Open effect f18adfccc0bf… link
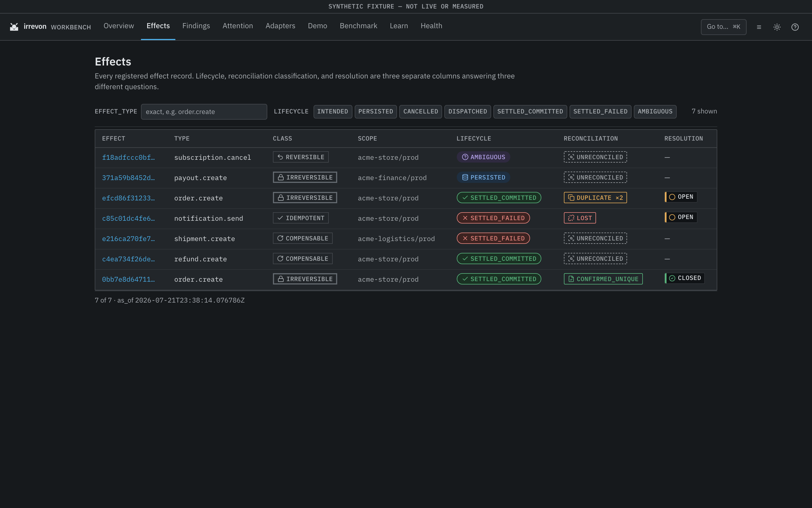812x508 pixels. 129,157
